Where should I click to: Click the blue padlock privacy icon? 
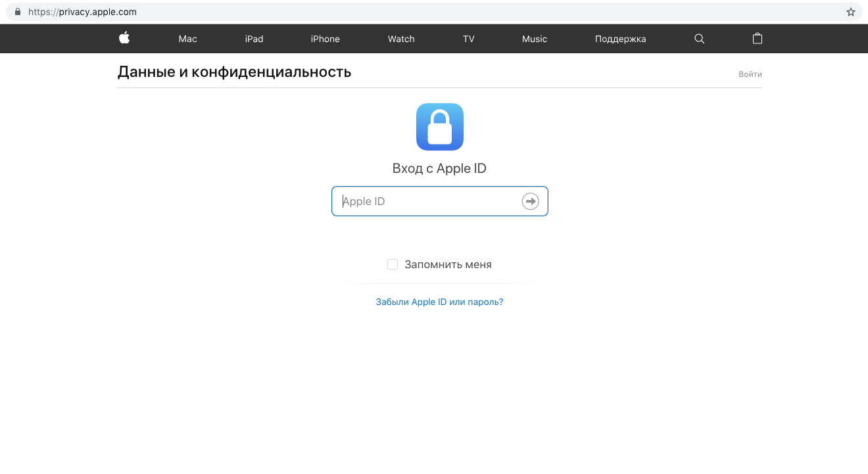(440, 127)
